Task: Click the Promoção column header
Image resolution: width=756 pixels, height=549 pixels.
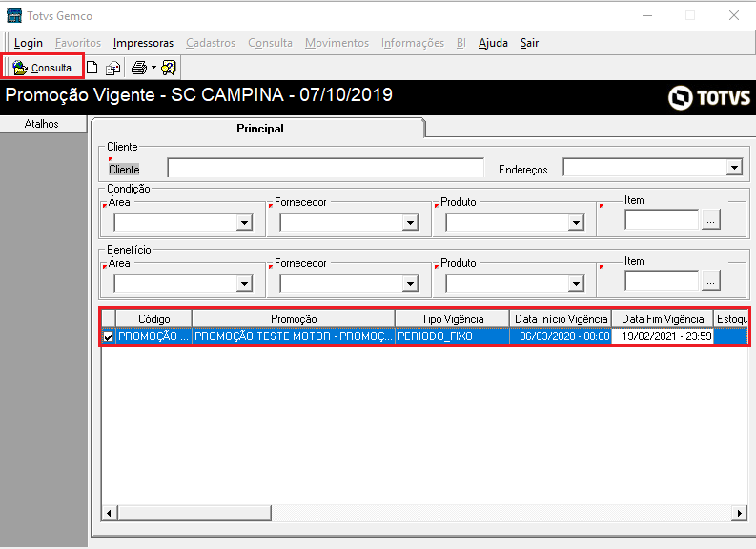Action: [294, 319]
